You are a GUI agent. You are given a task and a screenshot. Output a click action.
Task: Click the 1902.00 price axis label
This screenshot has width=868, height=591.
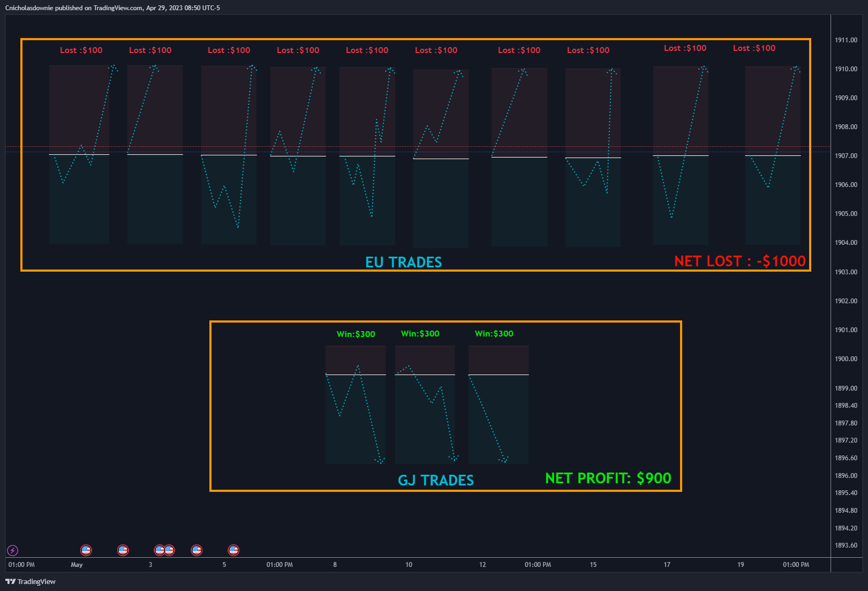coord(846,301)
